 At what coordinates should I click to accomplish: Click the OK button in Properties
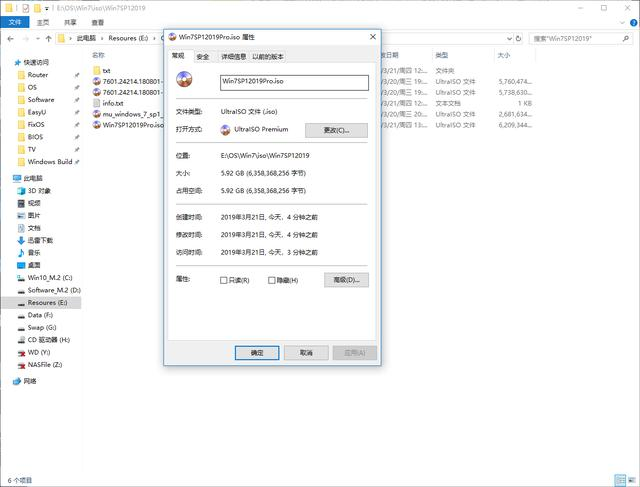coord(257,353)
